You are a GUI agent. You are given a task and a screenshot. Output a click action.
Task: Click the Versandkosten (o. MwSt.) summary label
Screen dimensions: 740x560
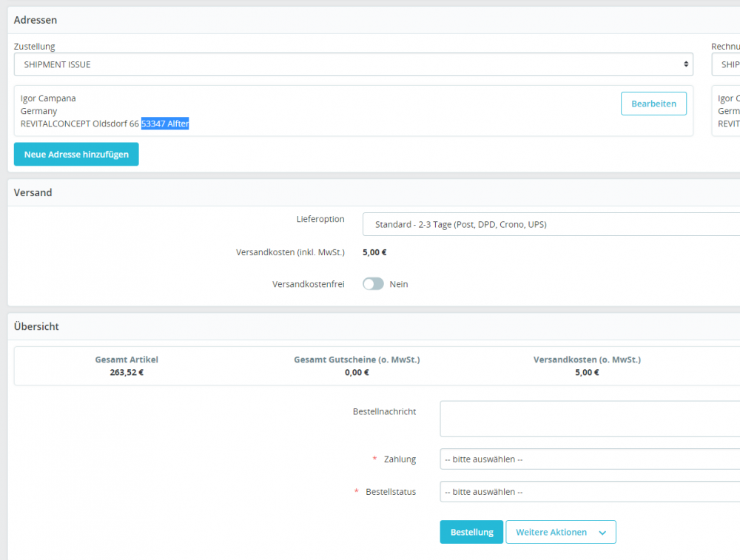click(x=587, y=360)
